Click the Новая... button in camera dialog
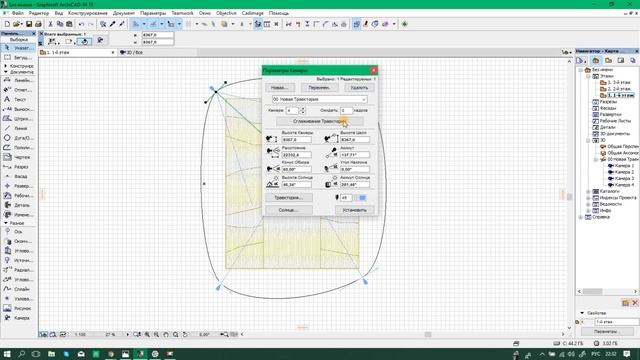Screen dimensions: 640x360 pos(280,88)
